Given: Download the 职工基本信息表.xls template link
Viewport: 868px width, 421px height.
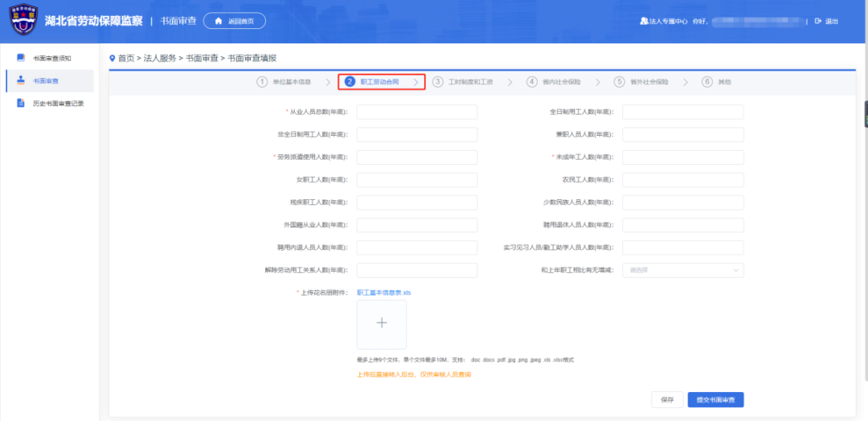Looking at the screenshot, I should pos(383,292).
